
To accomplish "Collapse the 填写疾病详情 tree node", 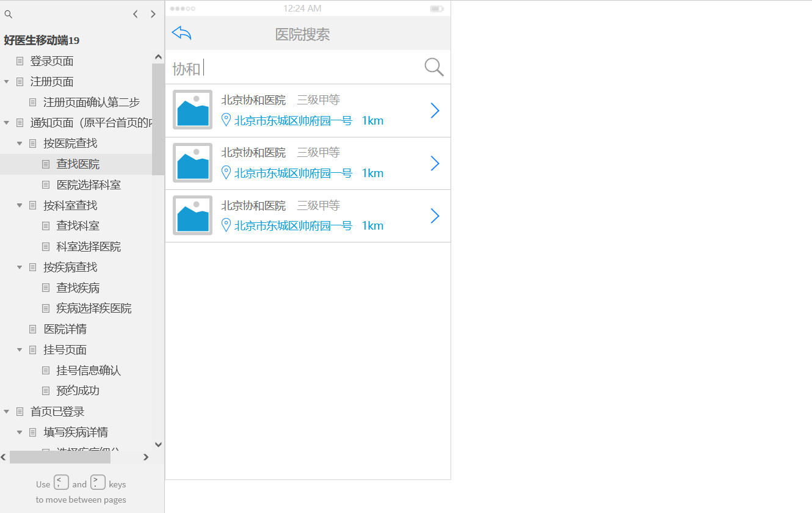I will pyautogui.click(x=20, y=432).
